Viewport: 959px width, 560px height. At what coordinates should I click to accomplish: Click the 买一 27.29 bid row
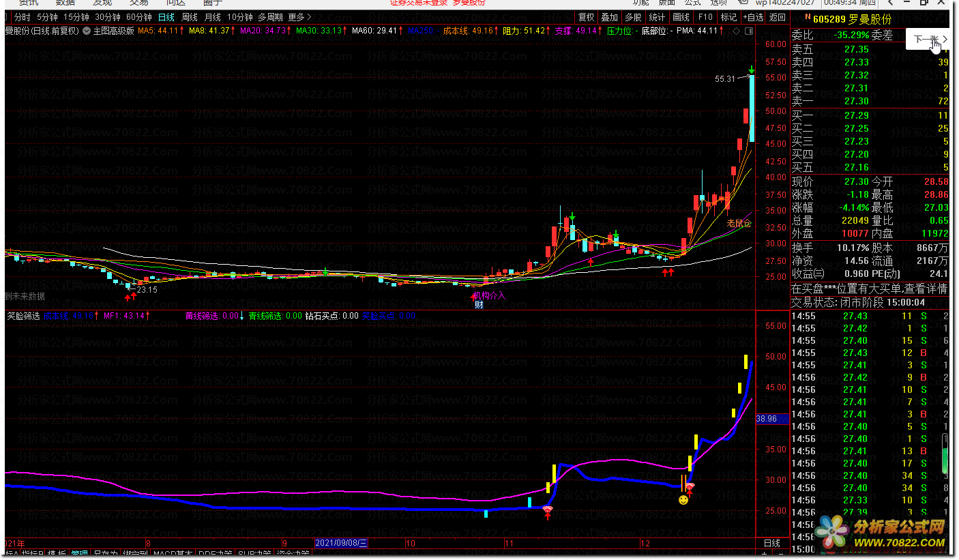coord(870,115)
